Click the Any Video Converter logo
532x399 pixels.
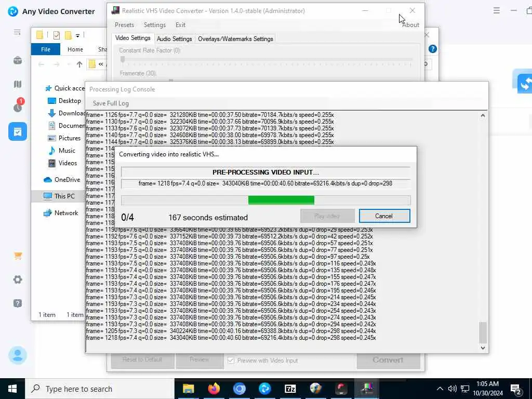coord(13,11)
